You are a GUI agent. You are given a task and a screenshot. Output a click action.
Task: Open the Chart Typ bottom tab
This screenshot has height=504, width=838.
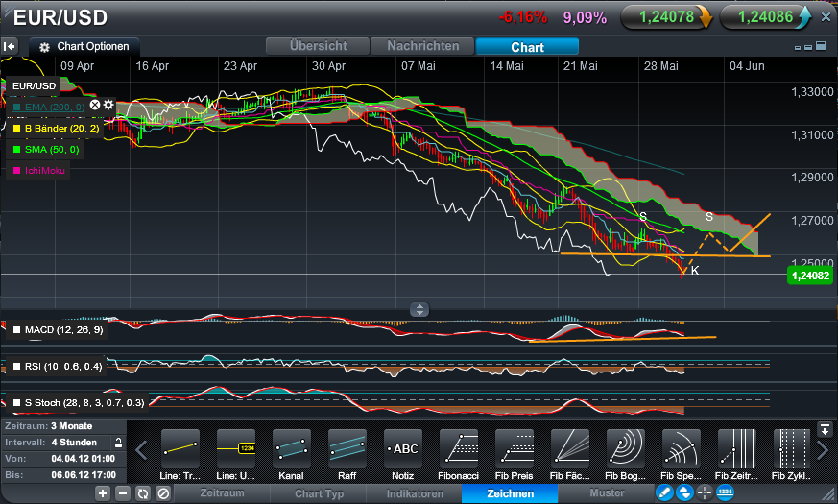click(x=319, y=493)
